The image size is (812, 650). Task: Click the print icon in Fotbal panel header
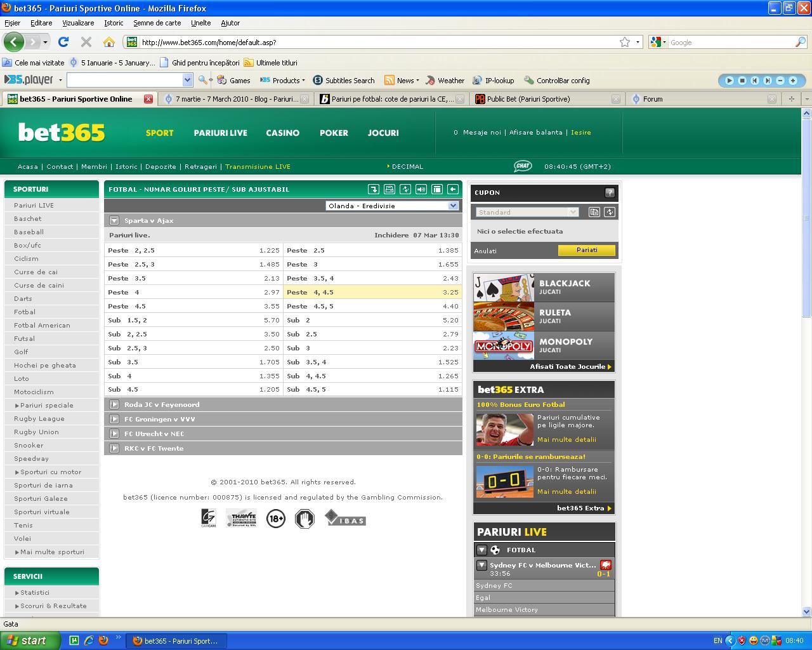click(x=390, y=189)
